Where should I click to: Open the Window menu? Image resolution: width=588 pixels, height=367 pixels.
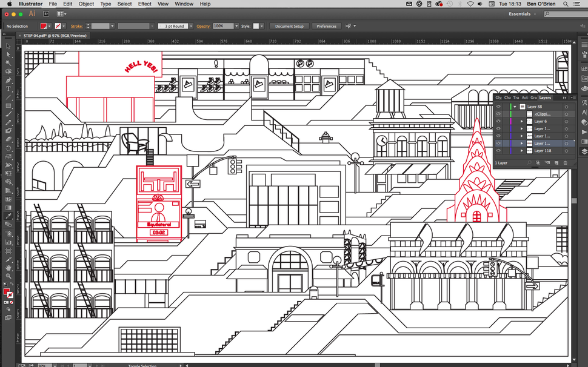184,4
